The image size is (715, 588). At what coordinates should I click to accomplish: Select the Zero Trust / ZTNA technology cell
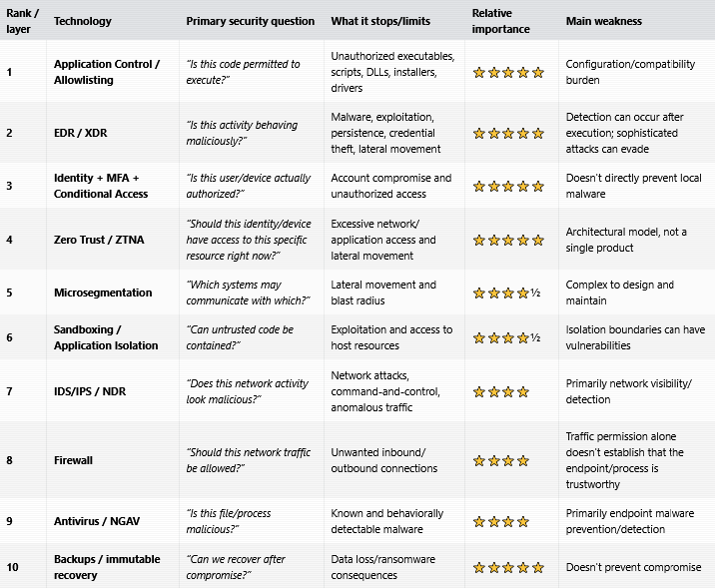(x=99, y=240)
